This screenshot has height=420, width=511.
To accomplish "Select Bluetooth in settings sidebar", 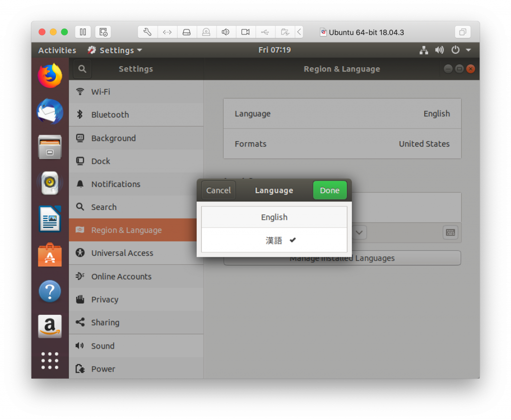I will pos(136,115).
